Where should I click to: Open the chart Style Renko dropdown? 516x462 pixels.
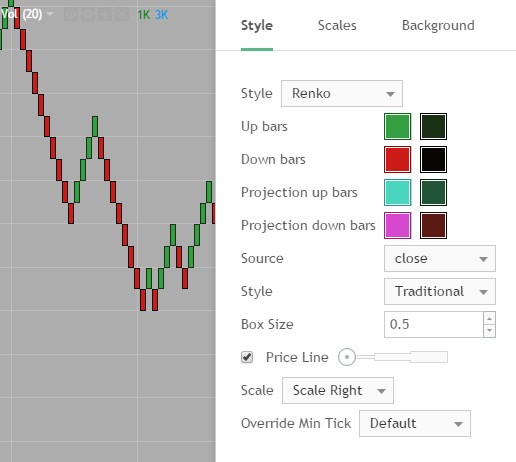click(342, 94)
